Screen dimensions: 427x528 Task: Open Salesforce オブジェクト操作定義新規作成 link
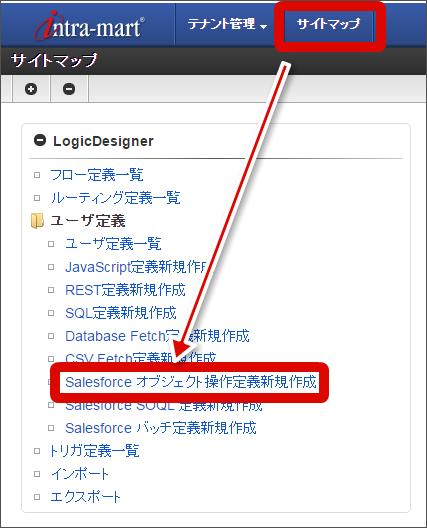[x=191, y=382]
